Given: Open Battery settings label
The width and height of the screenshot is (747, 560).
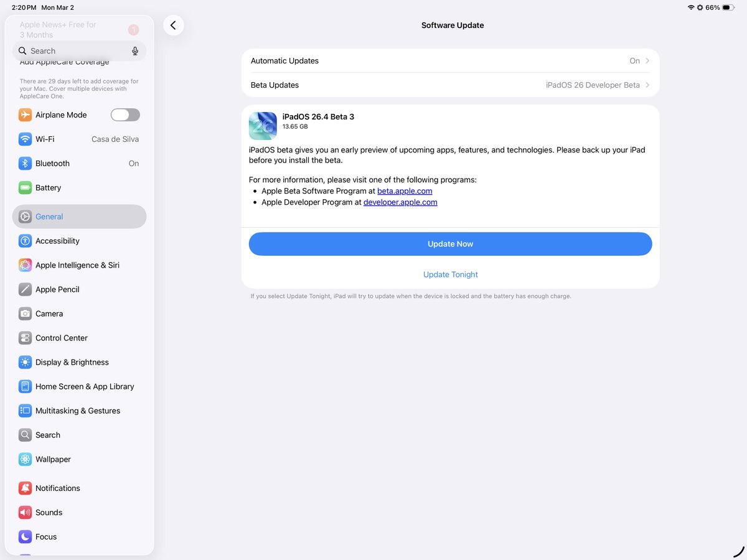Looking at the screenshot, I should pos(48,188).
